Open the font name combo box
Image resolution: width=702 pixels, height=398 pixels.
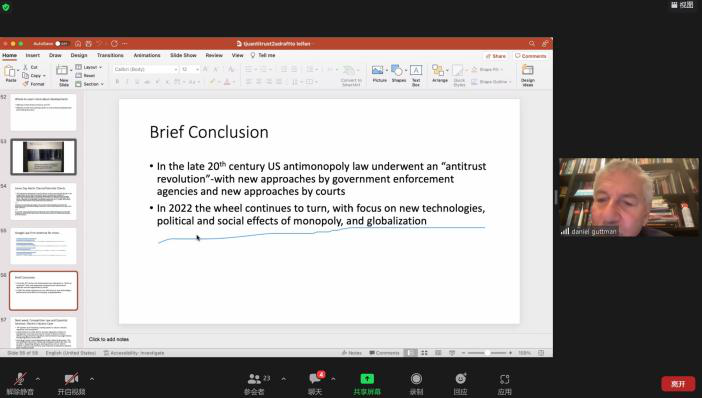(x=146, y=69)
